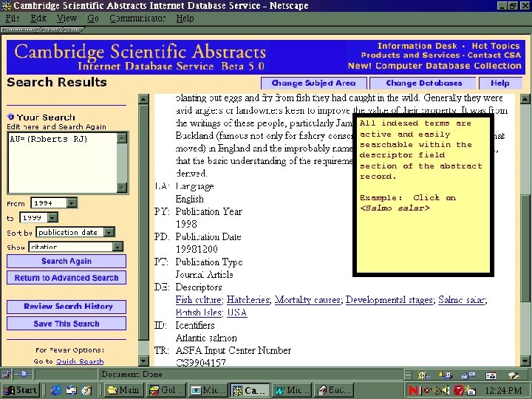Viewport: 532px width, 399px height.
Task: Click results frame scrollbar down arrow
Action: [525, 361]
